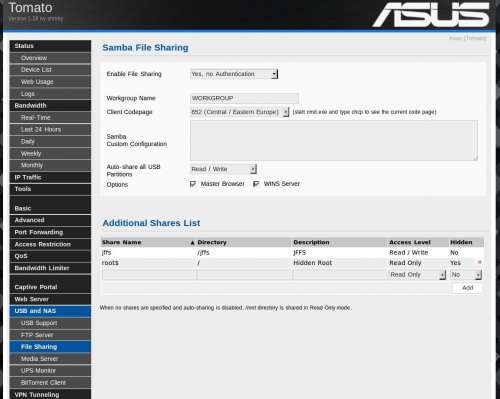Image resolution: width=500 pixels, height=399 pixels.
Task: Open the BitTorrent Client page
Action: pyautogui.click(x=50, y=383)
